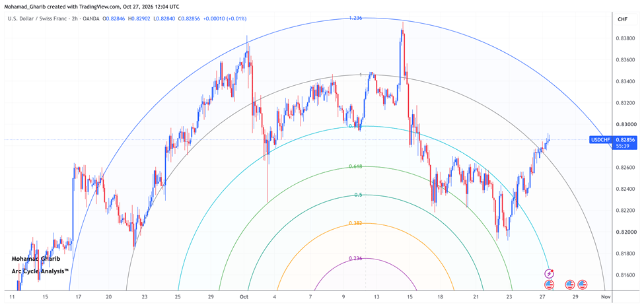
Task: Select the 0.618 arc level label
Action: click(355, 166)
